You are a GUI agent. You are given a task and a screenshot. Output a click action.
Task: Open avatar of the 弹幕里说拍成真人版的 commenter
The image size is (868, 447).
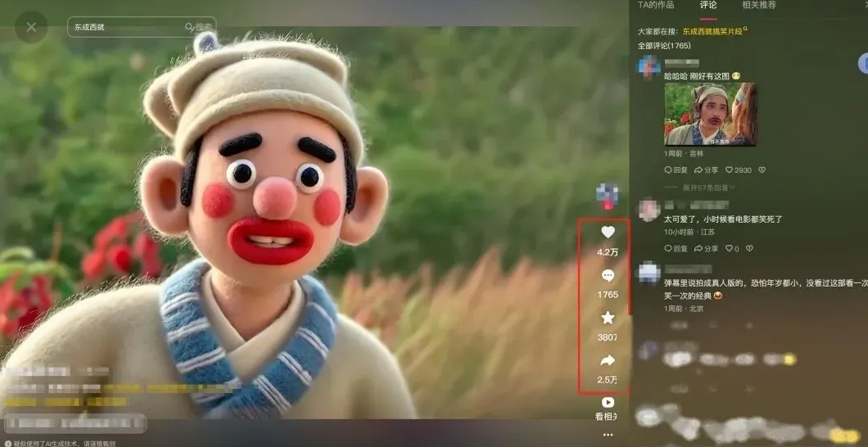point(649,272)
